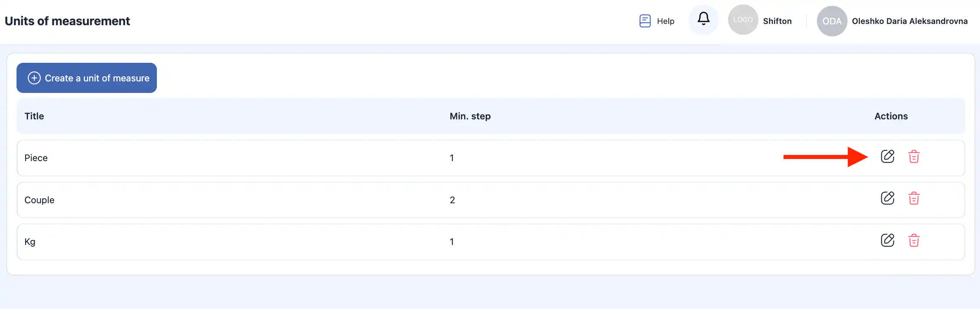The width and height of the screenshot is (980, 309).
Task: Delete the Couple unit of measure
Action: click(914, 198)
